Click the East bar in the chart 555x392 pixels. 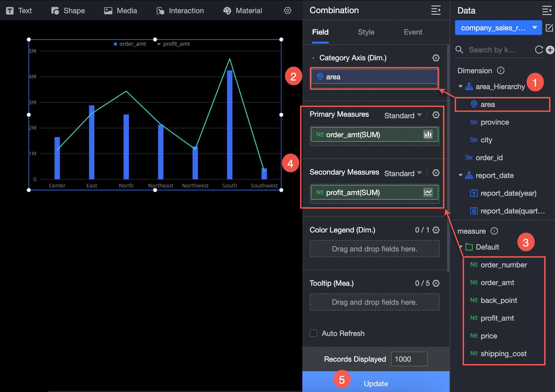[x=92, y=142]
